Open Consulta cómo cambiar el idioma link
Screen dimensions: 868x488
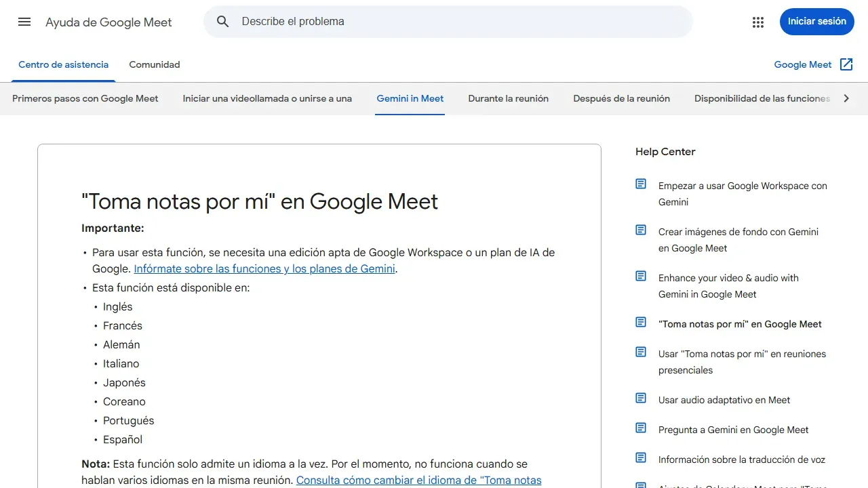419,481
